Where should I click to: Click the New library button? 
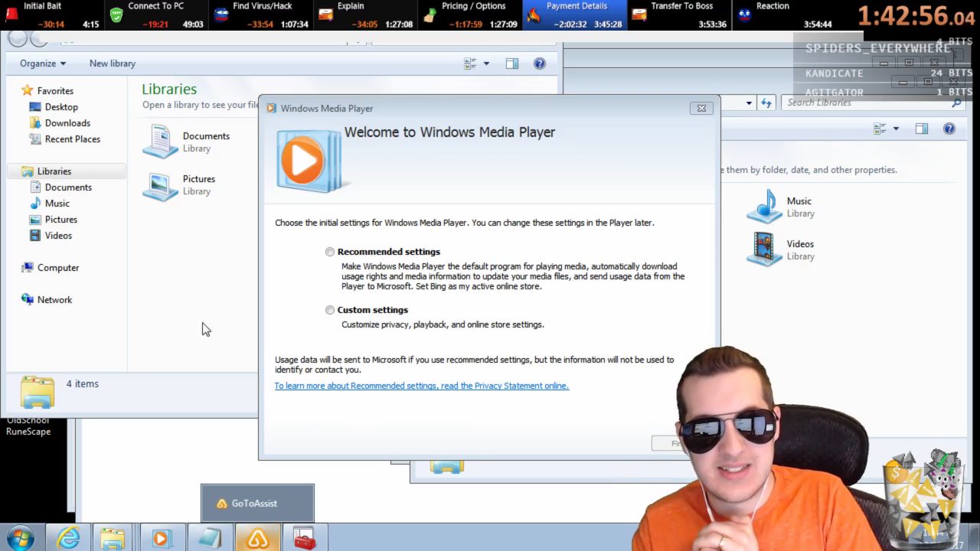click(x=113, y=64)
